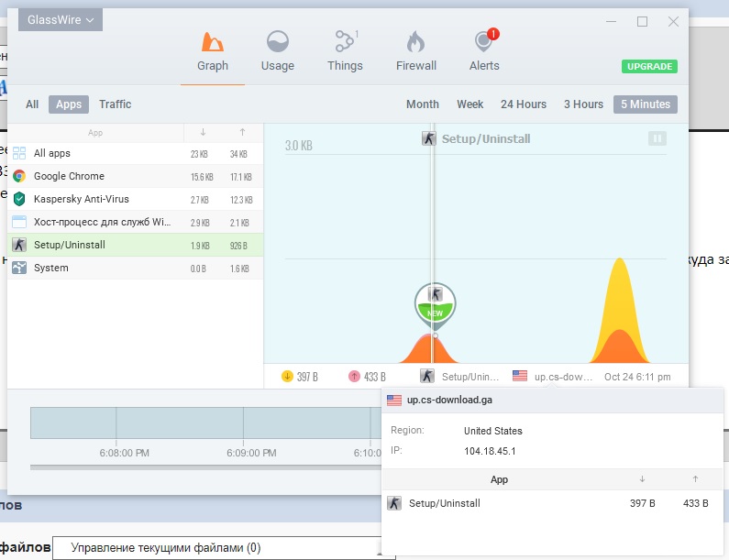Click the 3.0 KB scale label
This screenshot has width=729, height=560.
point(299,146)
